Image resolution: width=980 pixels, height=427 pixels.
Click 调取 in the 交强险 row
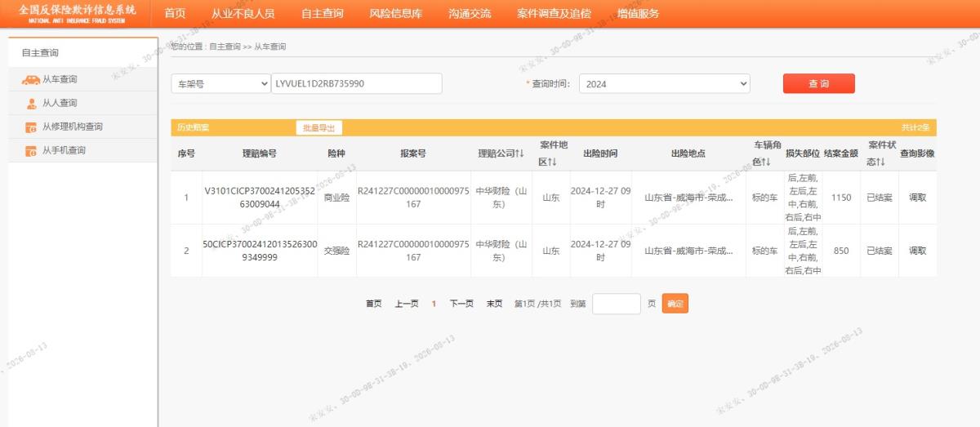[917, 251]
